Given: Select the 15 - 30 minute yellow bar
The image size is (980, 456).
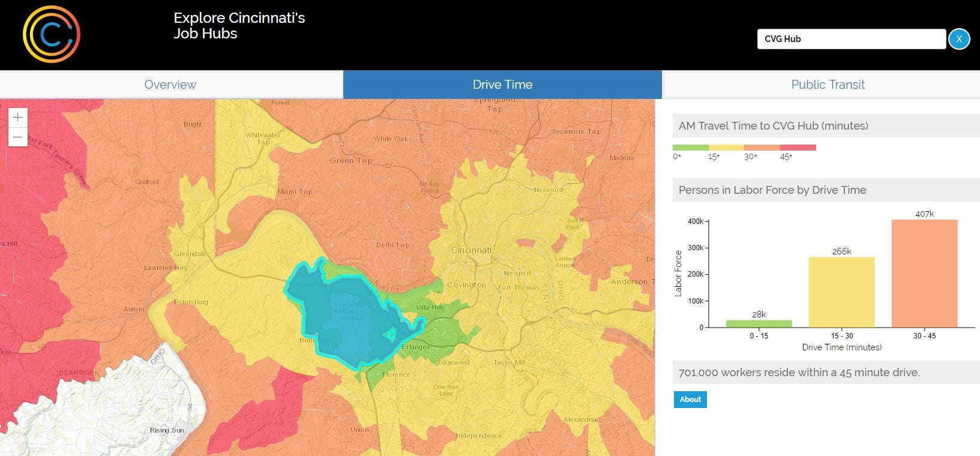Looking at the screenshot, I should 841,292.
